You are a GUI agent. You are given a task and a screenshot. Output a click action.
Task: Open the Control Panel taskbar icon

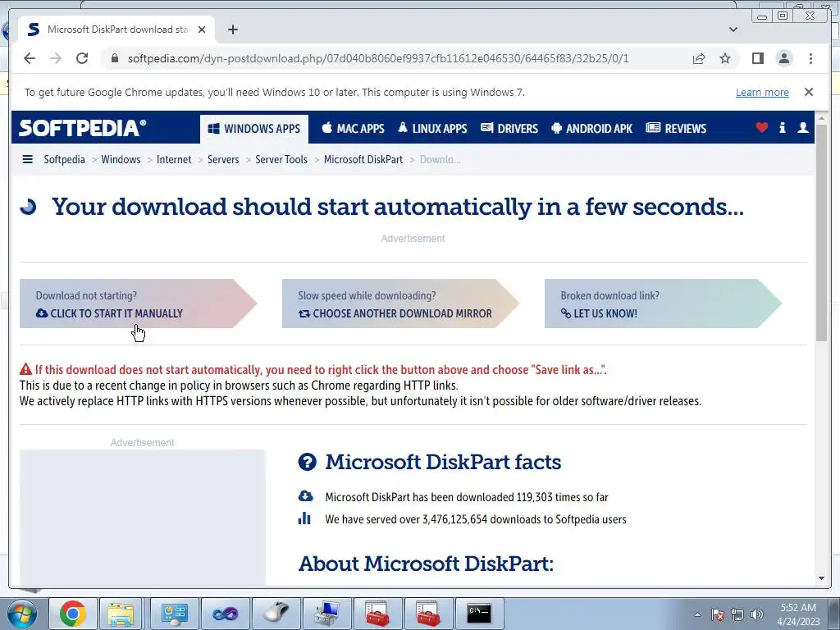[x=174, y=614]
